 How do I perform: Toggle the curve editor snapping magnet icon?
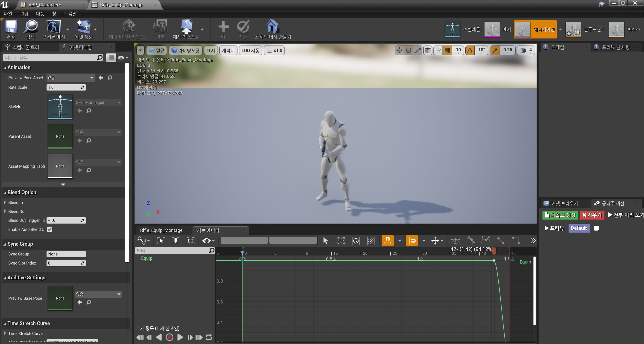(x=387, y=241)
